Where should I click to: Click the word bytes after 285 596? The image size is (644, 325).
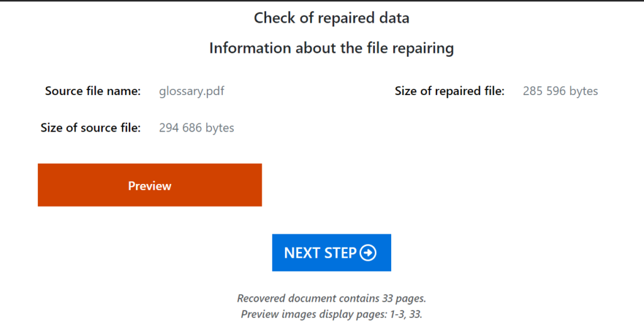tap(581, 91)
